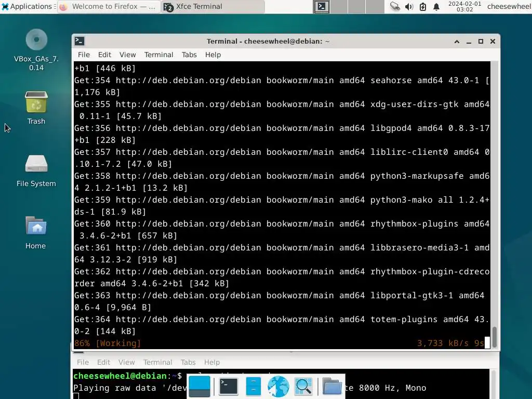
Task: Switch to the third workspace in pager
Action: (x=356, y=6)
